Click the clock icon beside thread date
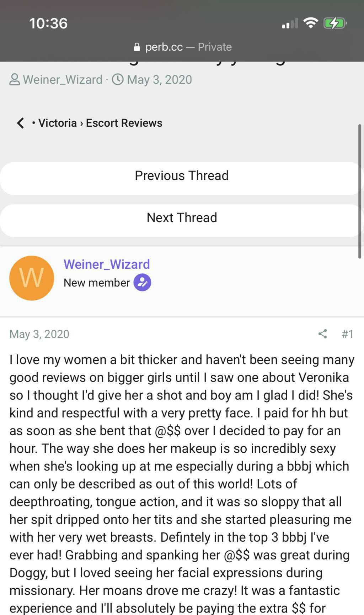The image size is (364, 615). click(118, 79)
